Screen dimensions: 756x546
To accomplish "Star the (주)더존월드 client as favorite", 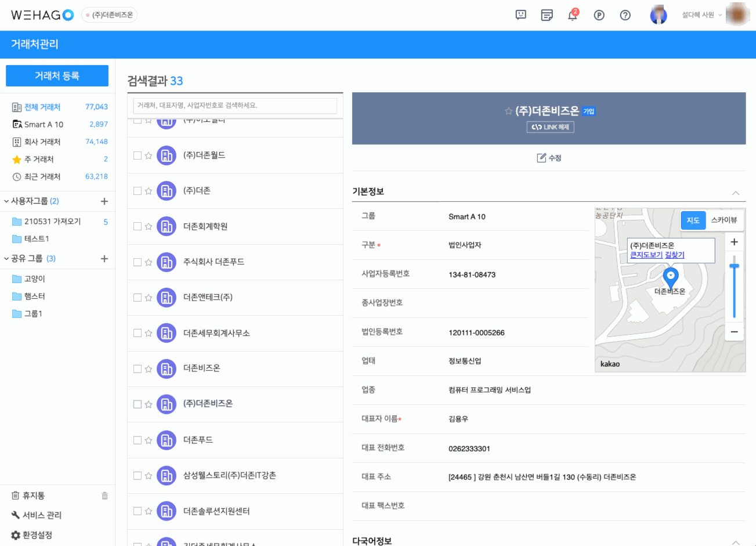I will (149, 156).
